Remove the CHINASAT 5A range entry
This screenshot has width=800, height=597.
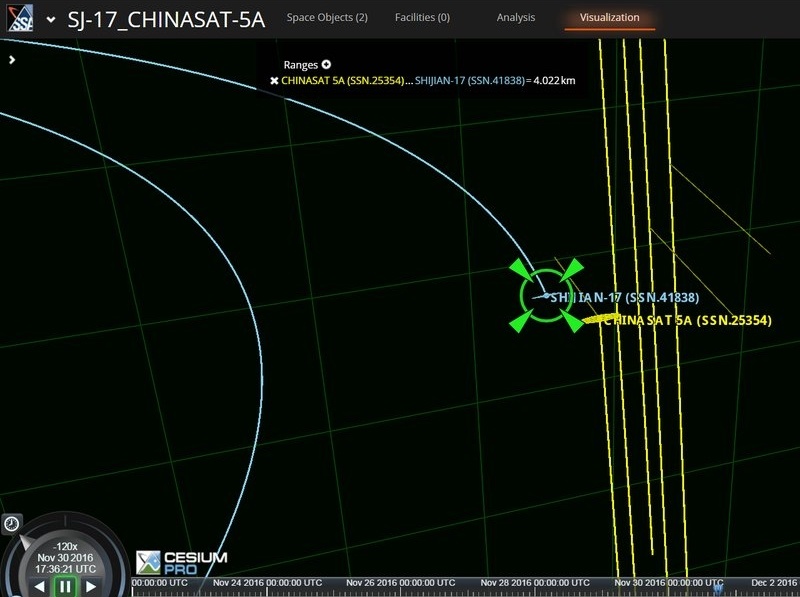(x=274, y=81)
